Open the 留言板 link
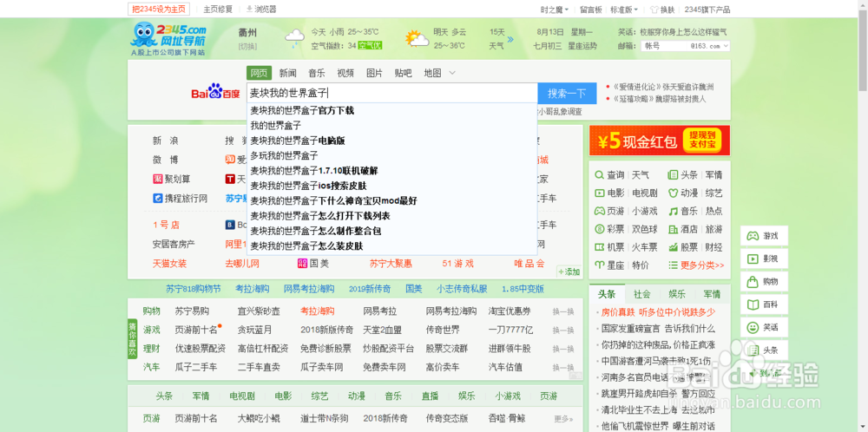This screenshot has height=432, width=868. (591, 10)
